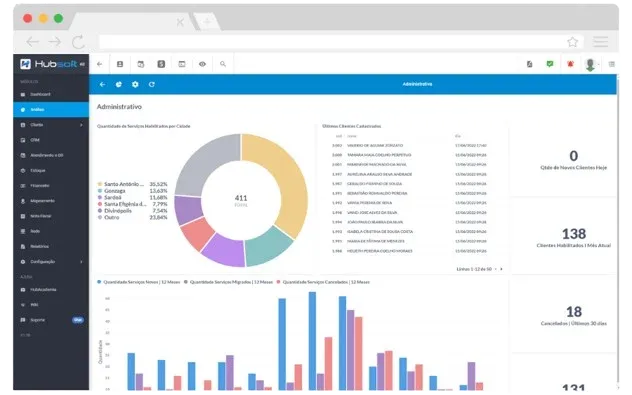Click browser bookmark star icon
Screen dimensions: 632x395
572,42
